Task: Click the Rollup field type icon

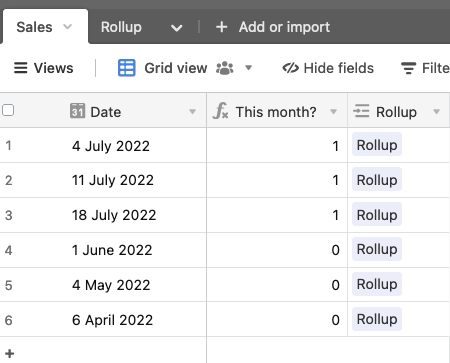Action: pos(361,111)
